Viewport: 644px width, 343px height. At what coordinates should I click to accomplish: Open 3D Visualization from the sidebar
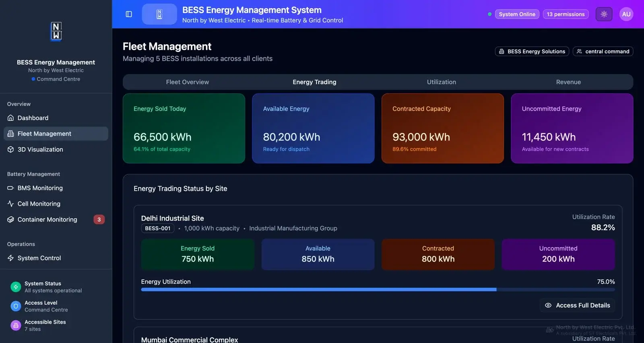coord(56,149)
